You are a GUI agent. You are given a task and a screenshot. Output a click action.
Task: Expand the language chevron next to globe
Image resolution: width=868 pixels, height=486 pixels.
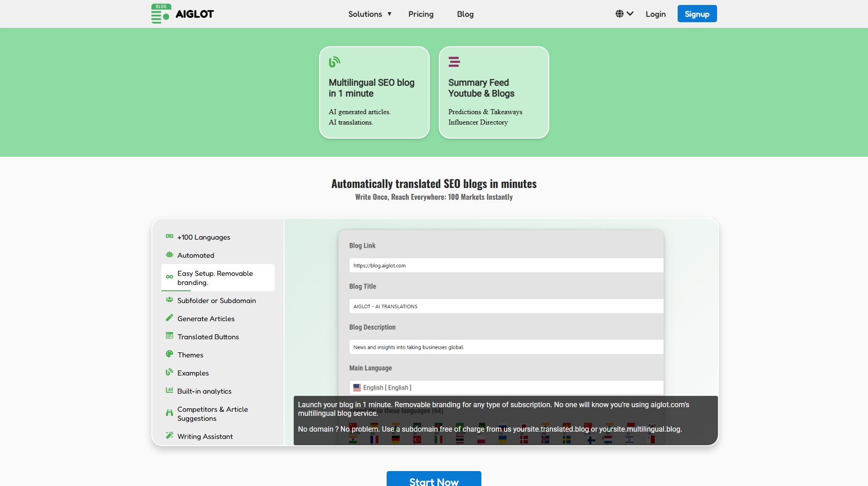click(x=630, y=14)
